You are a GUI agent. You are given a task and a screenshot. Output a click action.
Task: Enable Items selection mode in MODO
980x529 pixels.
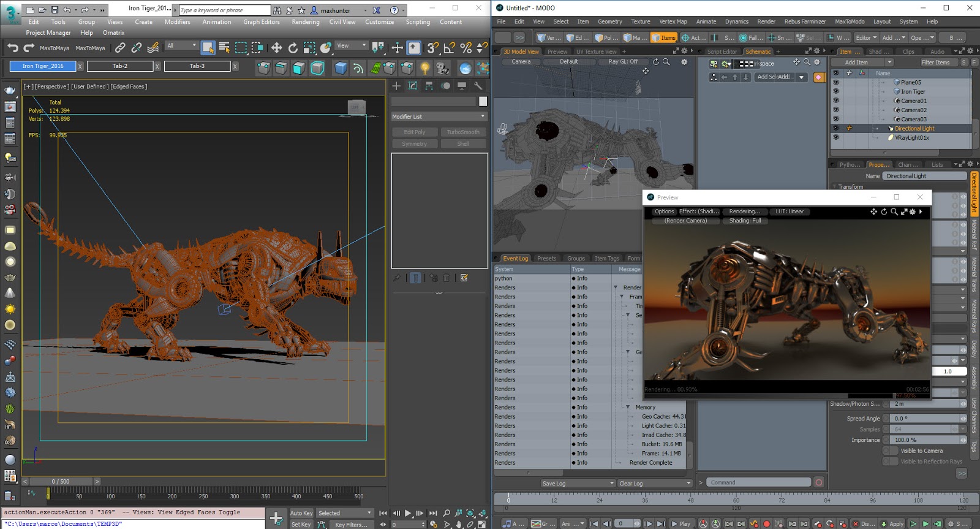(663, 37)
